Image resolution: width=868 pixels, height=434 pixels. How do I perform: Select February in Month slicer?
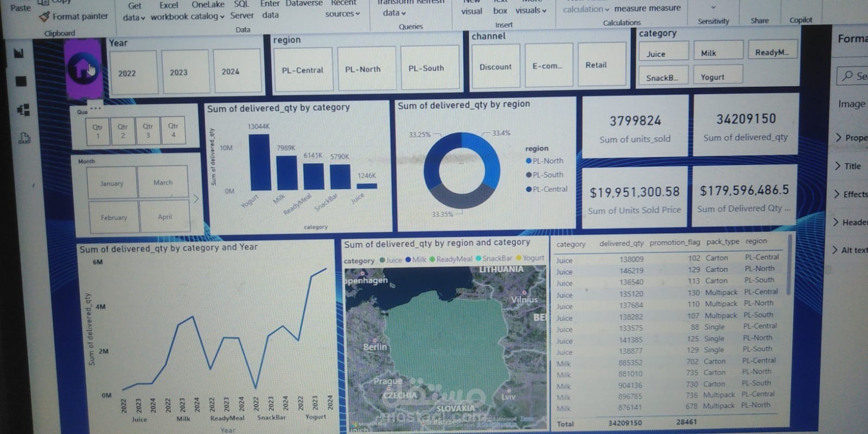tap(113, 218)
